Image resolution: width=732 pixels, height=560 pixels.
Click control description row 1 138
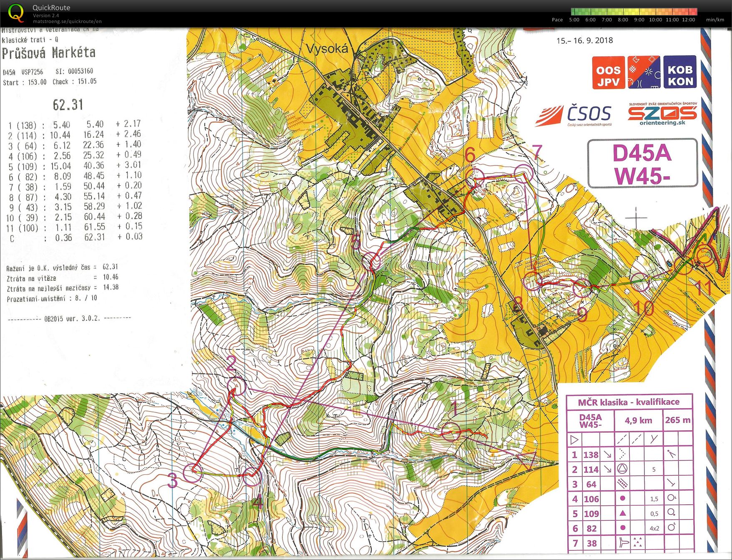[x=630, y=454]
